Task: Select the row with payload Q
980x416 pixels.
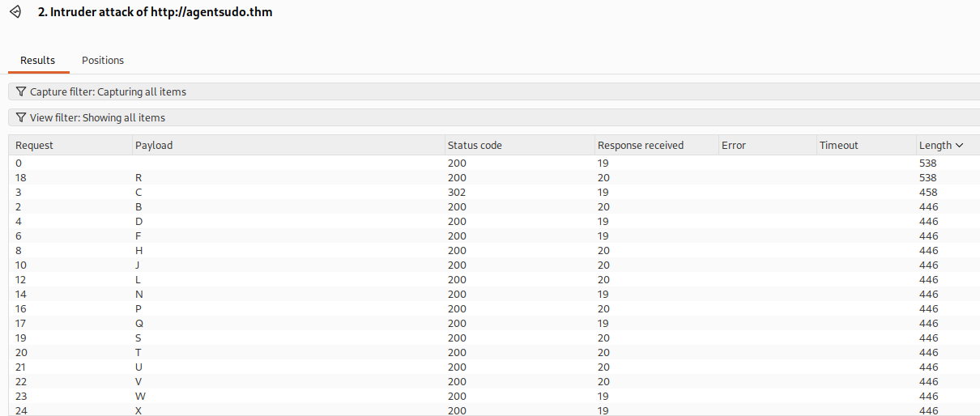Action: click(x=494, y=323)
